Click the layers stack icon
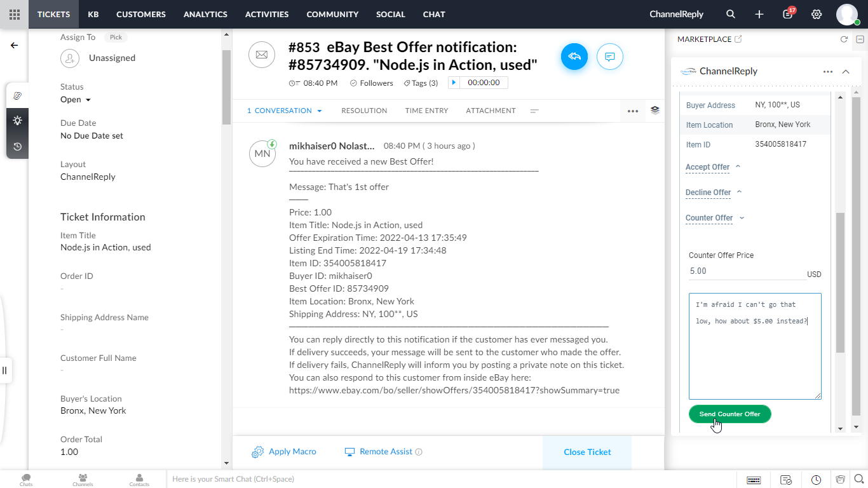Viewport: 868px width, 488px height. [x=655, y=110]
